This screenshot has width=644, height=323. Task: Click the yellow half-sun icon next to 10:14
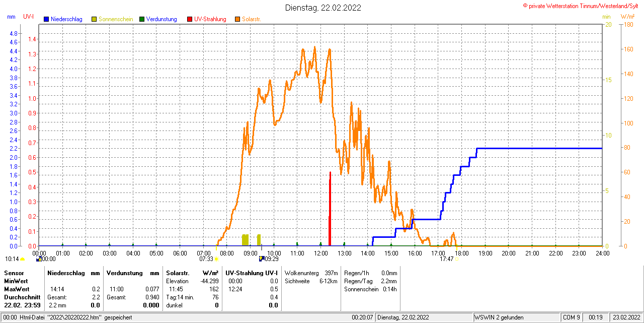[23, 259]
